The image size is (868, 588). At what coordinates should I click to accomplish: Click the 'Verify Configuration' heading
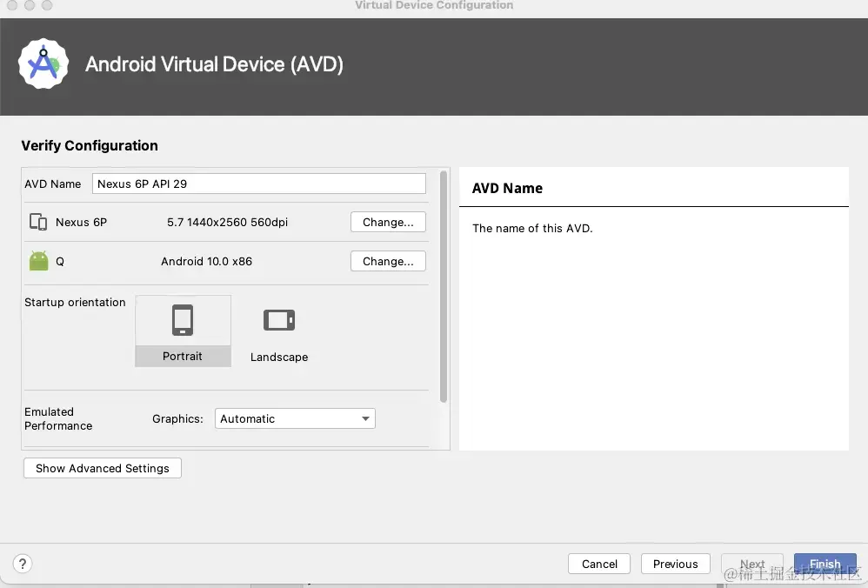coord(90,145)
